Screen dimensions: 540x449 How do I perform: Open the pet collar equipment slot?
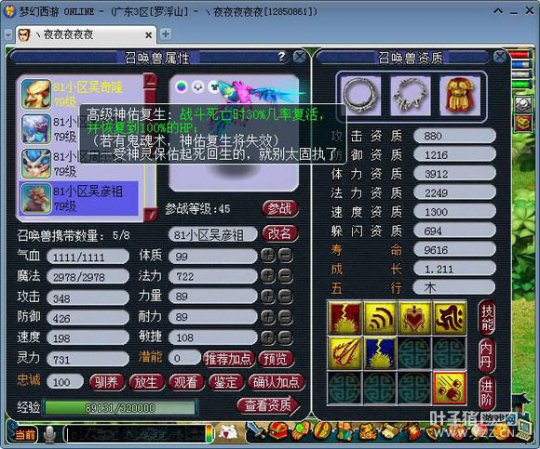pyautogui.click(x=360, y=95)
